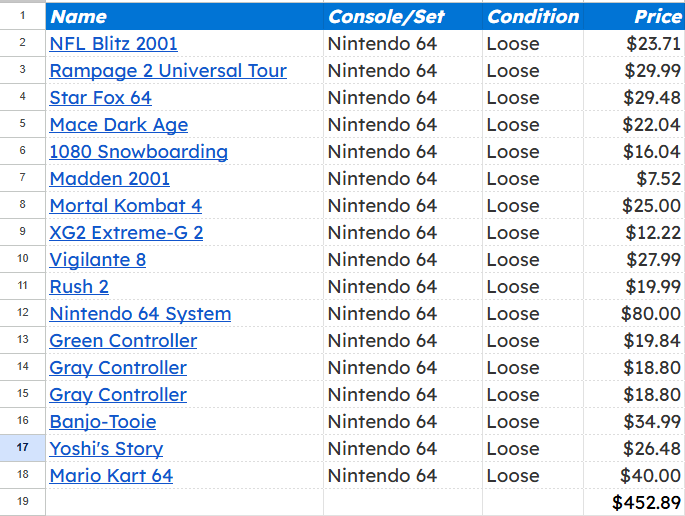
Task: Click the Star Fox 64 hyperlink
Action: tap(100, 98)
